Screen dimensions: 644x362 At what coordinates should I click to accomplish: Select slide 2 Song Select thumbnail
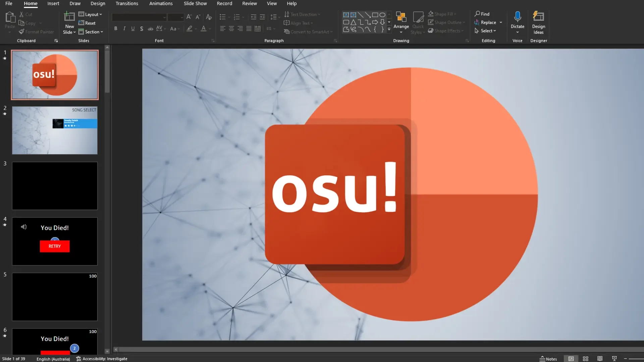[x=55, y=130]
